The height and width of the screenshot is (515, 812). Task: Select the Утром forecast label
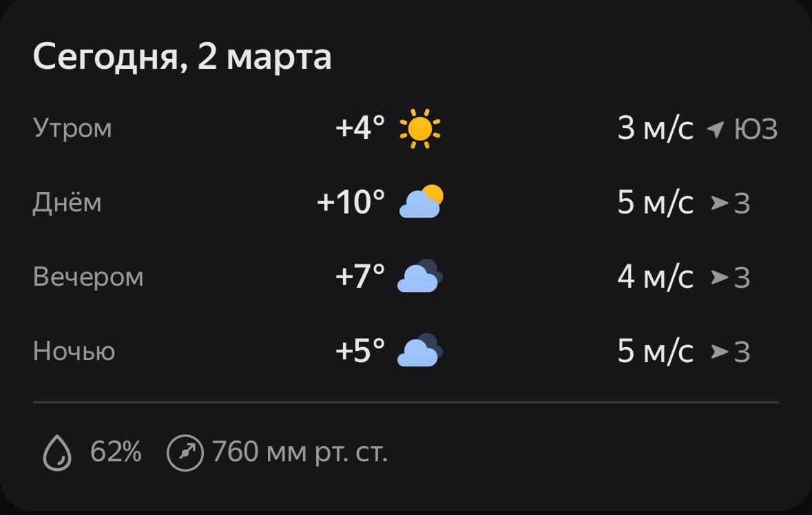(x=72, y=129)
